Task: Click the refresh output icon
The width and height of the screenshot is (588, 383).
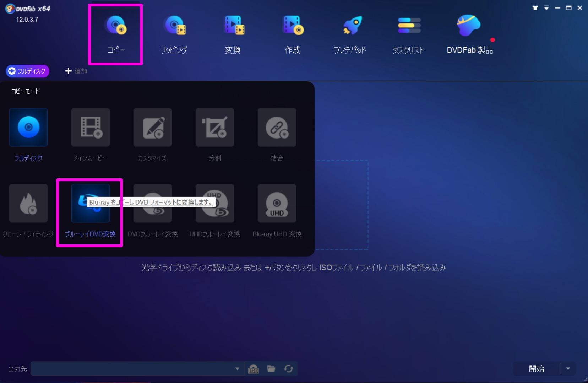Action: [x=289, y=369]
